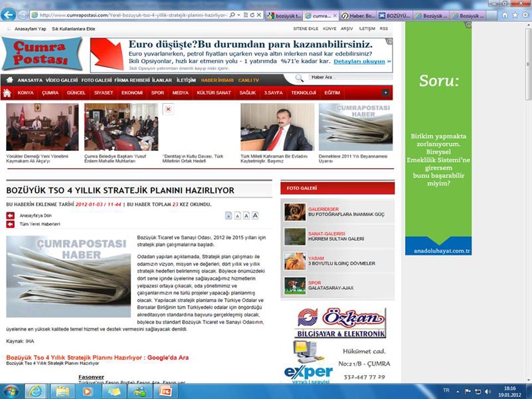
Task: Switch to the 'bozüyük t...' browser tab
Action: coord(284,15)
